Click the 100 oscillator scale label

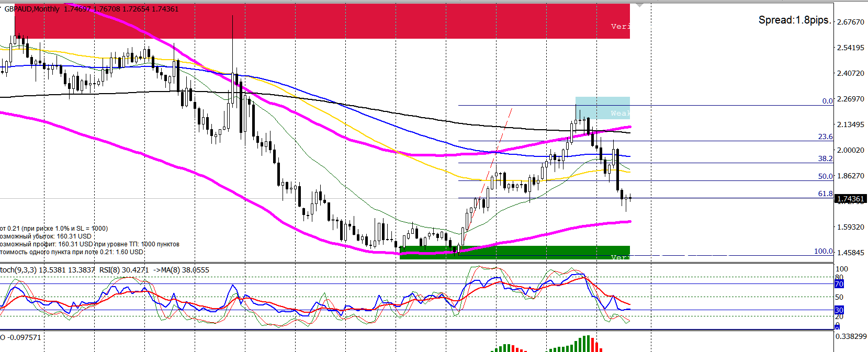coord(842,269)
